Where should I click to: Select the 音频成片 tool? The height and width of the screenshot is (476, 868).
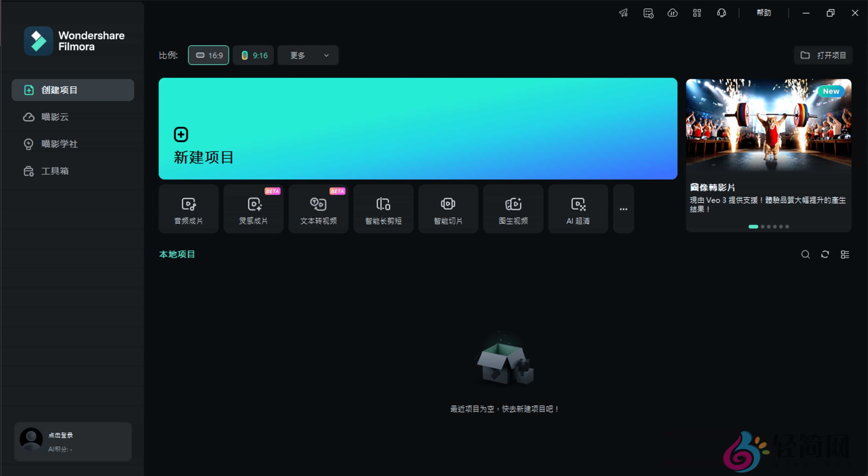click(x=188, y=209)
